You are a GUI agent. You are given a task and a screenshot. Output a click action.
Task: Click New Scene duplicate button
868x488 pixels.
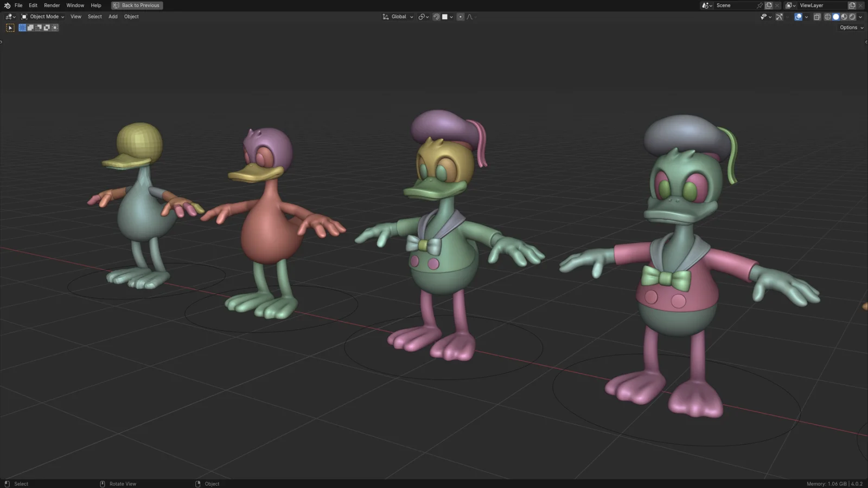[769, 5]
